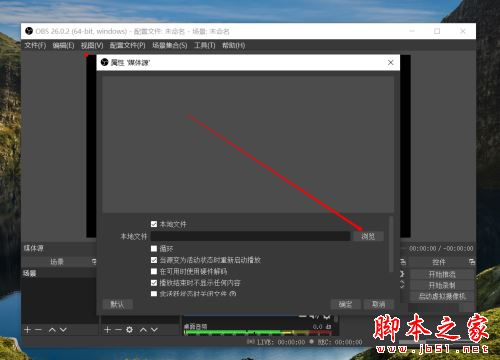Move scene up with Scenes panel up arrow
500x360 pixels.
(52, 330)
